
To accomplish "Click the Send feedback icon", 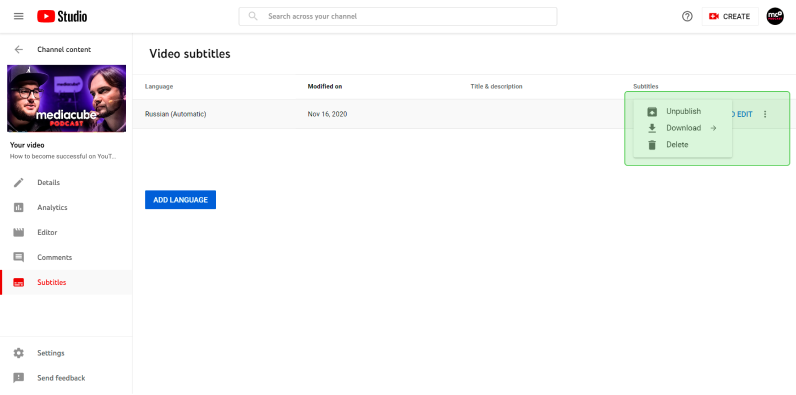I will 19,378.
